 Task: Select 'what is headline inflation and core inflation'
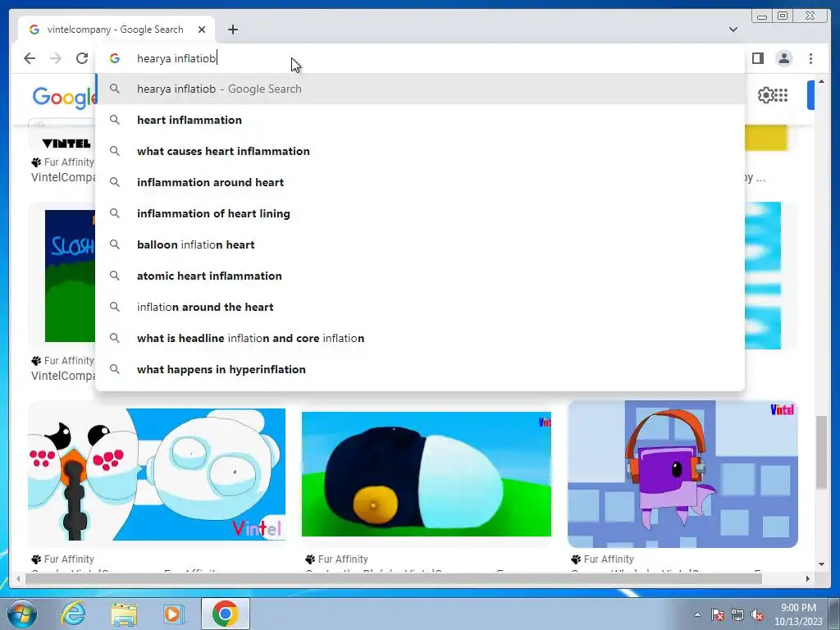tap(420, 338)
